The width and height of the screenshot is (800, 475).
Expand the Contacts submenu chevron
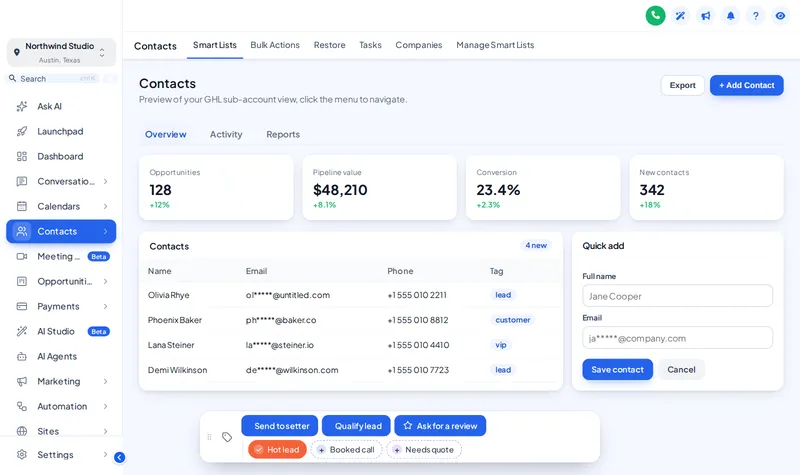(105, 231)
